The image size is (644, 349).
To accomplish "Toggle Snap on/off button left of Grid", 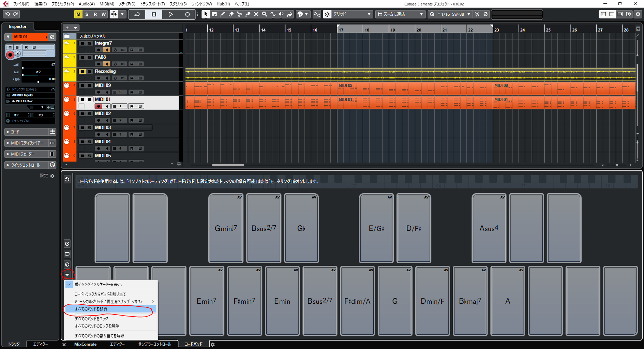I will 327,14.
